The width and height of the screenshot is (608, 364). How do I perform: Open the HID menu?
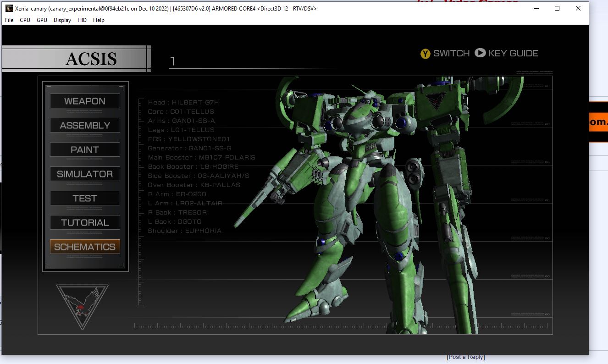coord(82,20)
